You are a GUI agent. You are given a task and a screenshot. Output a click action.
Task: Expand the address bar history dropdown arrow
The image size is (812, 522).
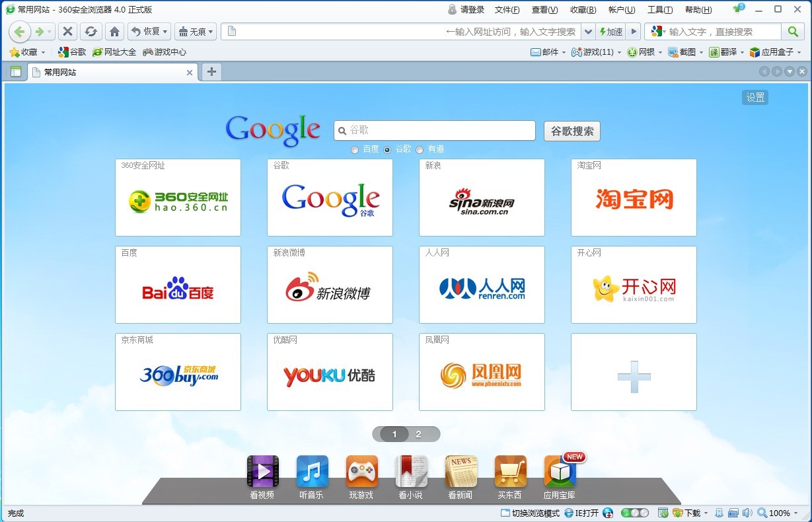[588, 32]
